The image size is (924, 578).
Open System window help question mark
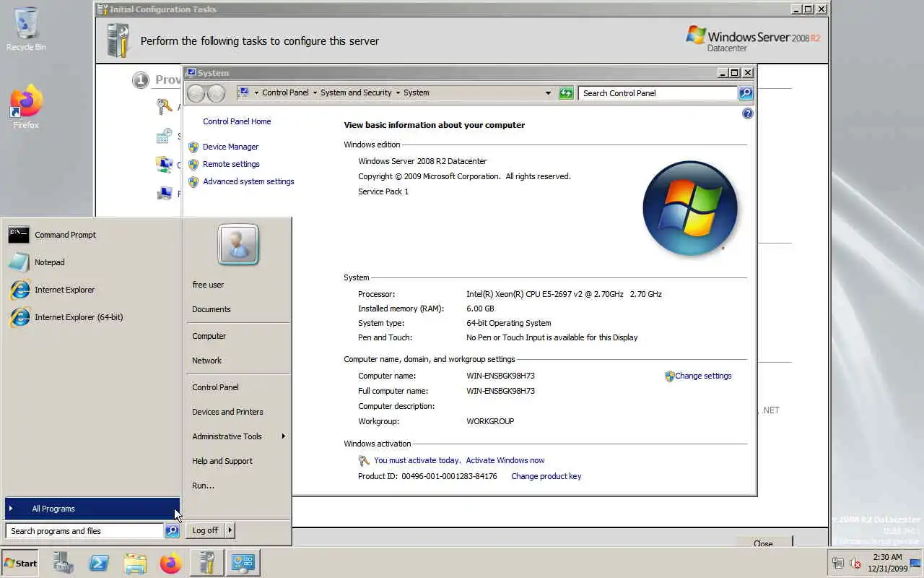[748, 113]
